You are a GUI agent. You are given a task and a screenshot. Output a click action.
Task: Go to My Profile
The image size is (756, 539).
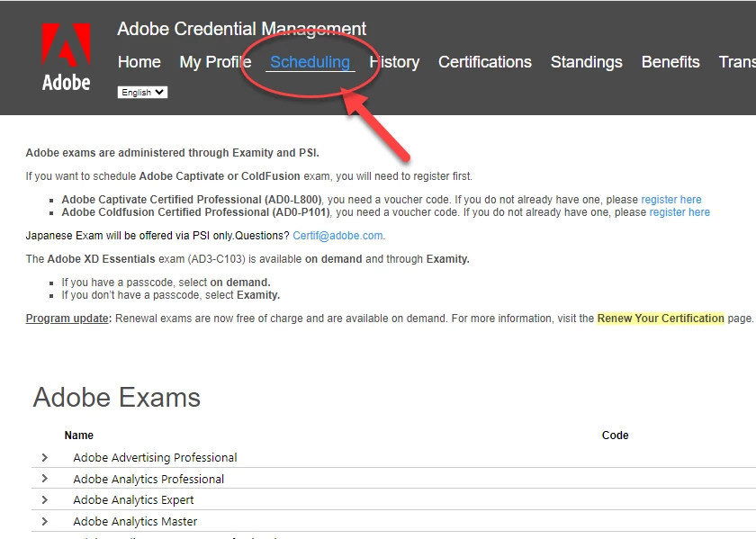click(215, 62)
